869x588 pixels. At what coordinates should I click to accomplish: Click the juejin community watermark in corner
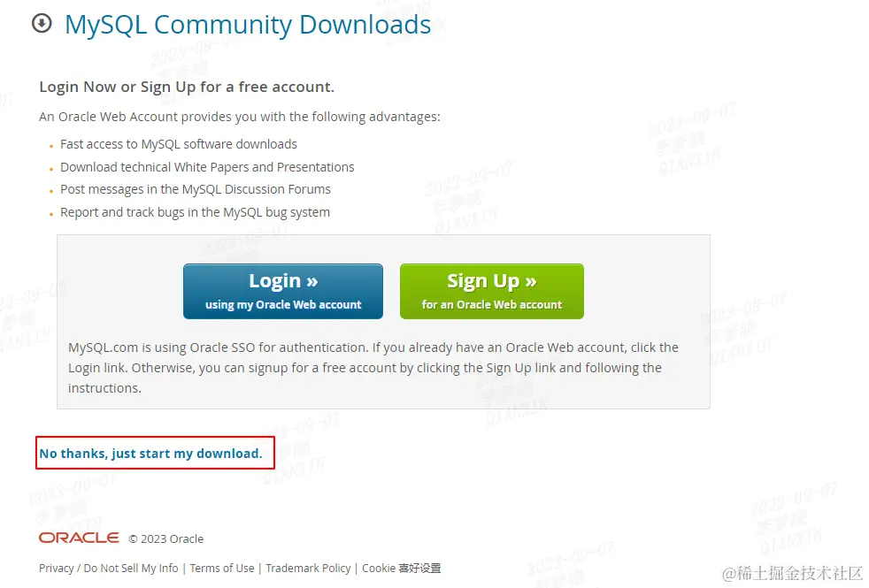[x=793, y=573]
